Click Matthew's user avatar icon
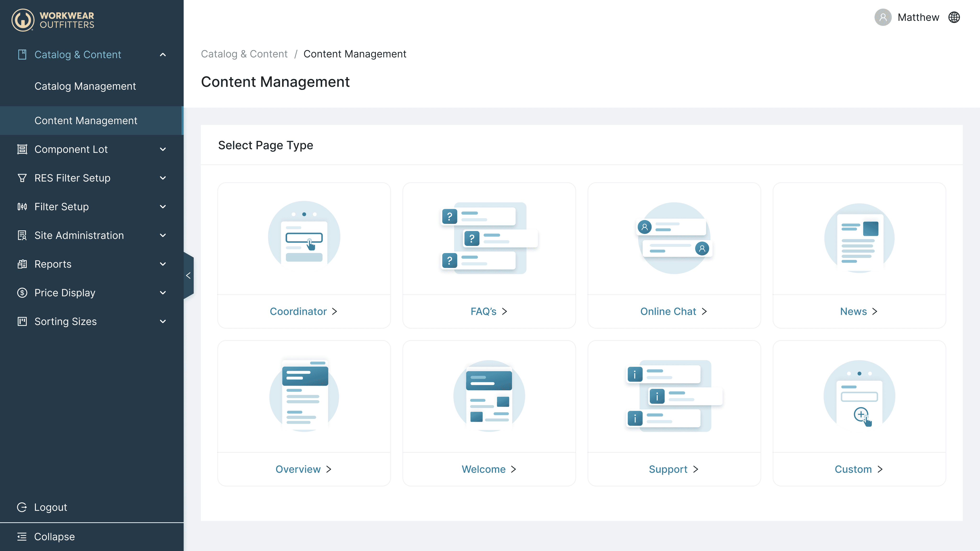Screen dimensions: 980x551 pos(883,17)
